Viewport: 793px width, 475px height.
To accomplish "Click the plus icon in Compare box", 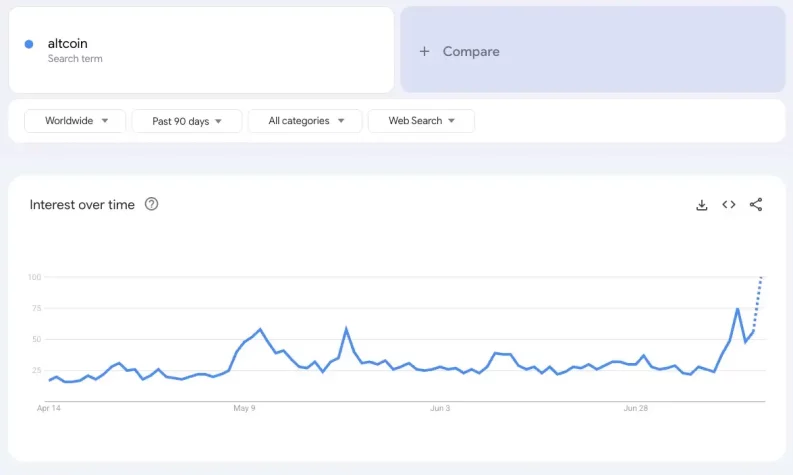I will coord(424,51).
